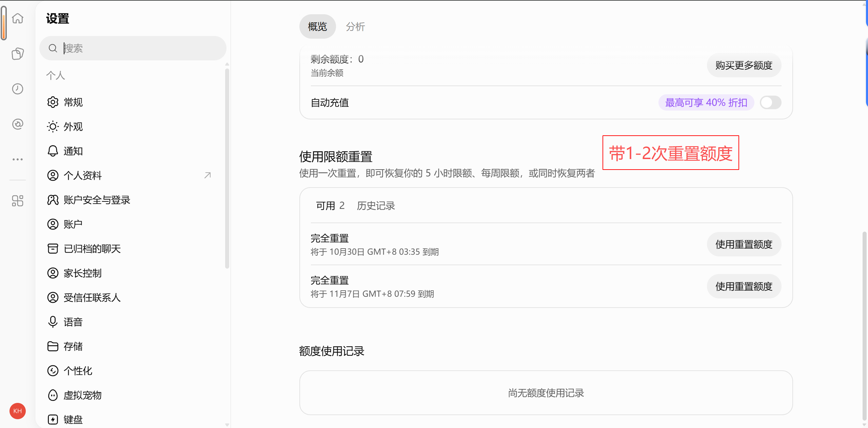The image size is (868, 428).
Task: Click 购买更多额度 button
Action: tap(744, 65)
